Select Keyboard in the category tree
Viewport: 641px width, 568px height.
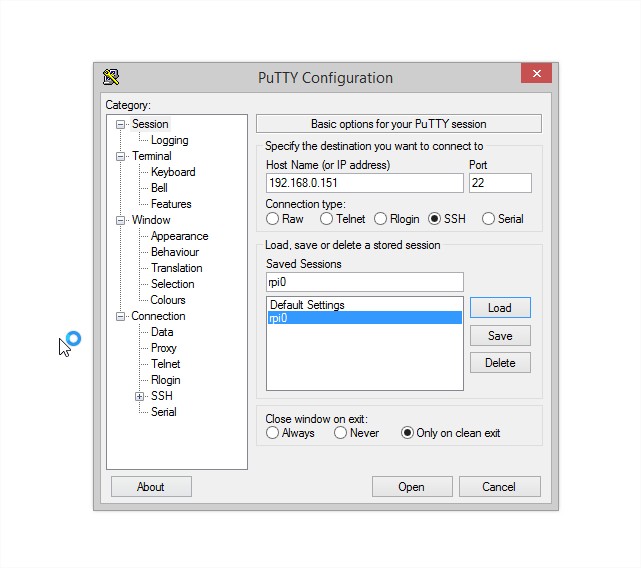pos(173,172)
